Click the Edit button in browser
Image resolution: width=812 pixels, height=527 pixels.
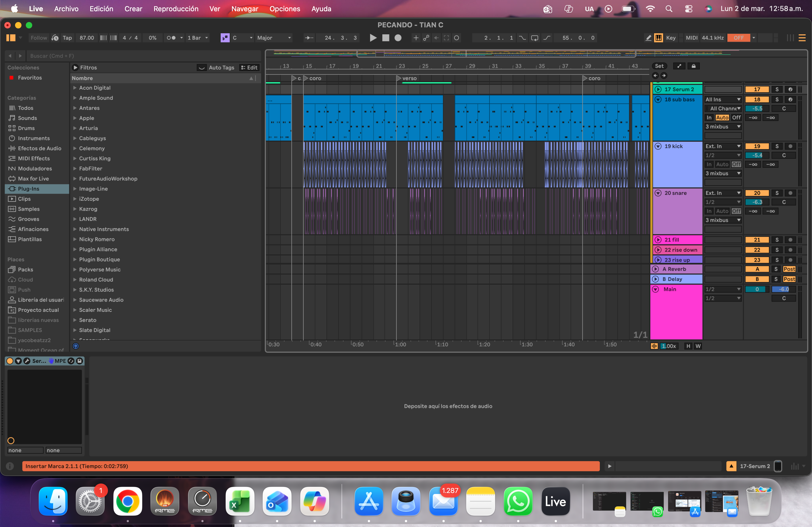pos(249,68)
